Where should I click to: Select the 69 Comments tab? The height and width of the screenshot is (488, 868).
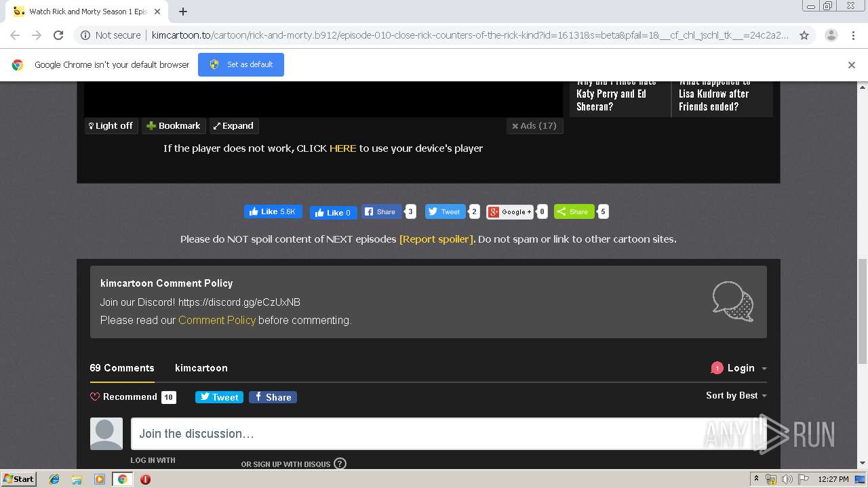[x=122, y=368]
